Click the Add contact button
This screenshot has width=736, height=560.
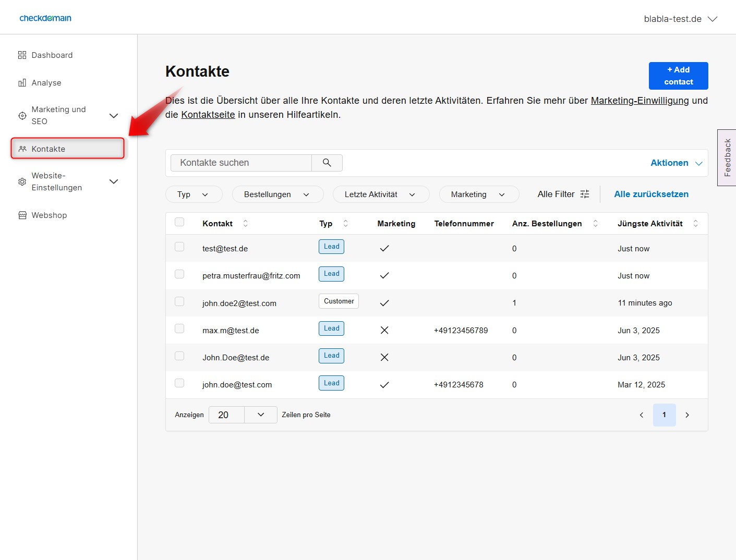pos(678,76)
